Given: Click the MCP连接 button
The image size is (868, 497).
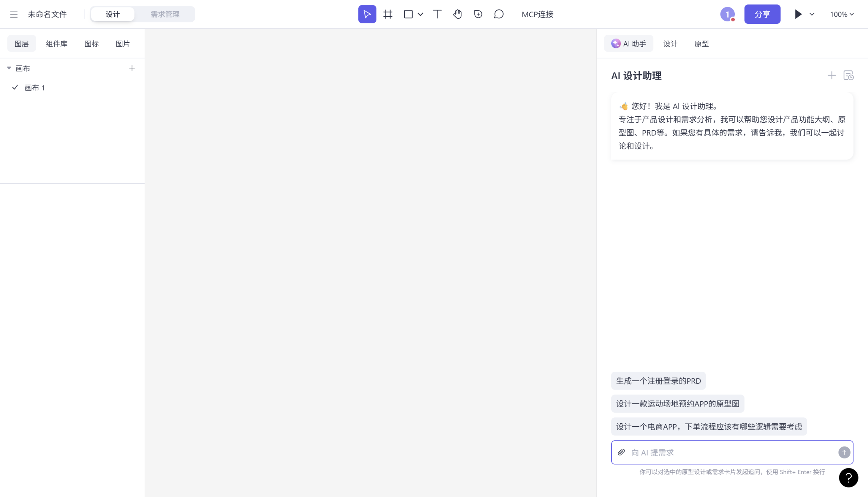Looking at the screenshot, I should click(537, 14).
